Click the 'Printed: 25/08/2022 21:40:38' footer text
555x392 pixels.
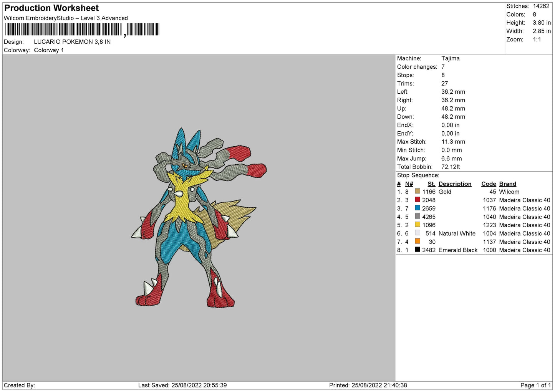pos(368,385)
